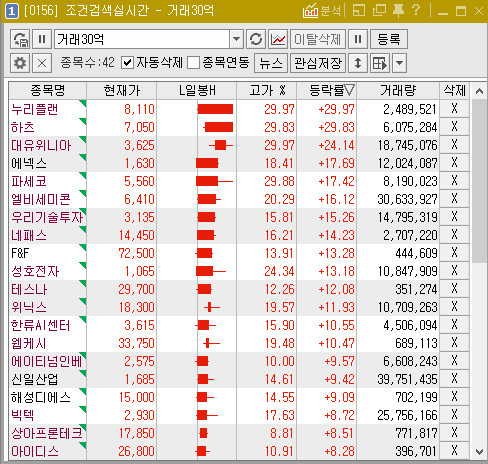Select stock 우리기술투자
488x464 pixels.
[47, 217]
